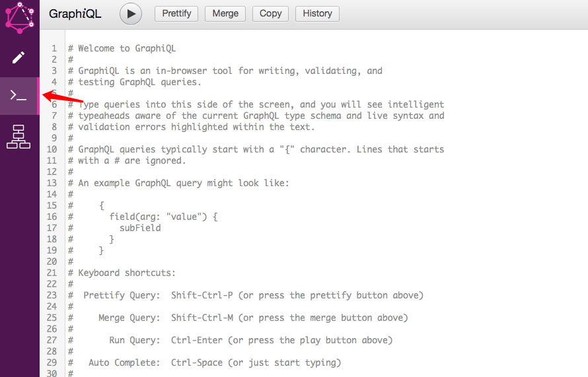Click the pink GraphQL logo icon
The height and width of the screenshot is (377, 588).
[x=20, y=17]
